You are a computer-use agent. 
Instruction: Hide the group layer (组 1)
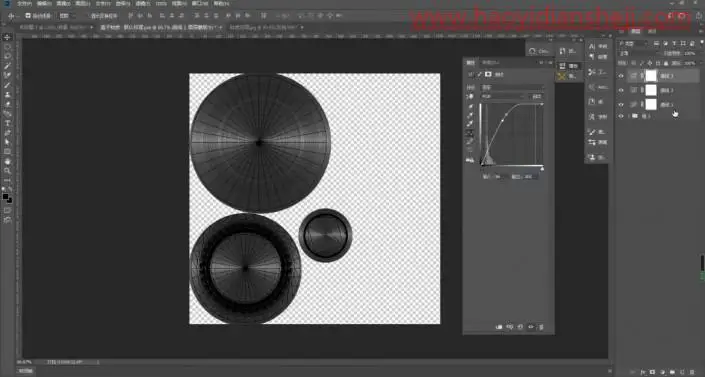(621, 116)
